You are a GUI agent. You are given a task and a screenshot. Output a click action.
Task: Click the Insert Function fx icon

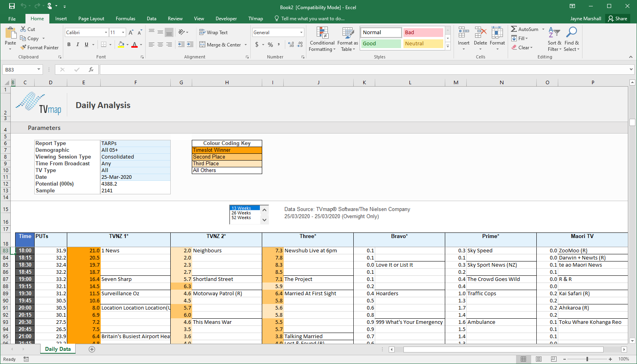click(91, 70)
